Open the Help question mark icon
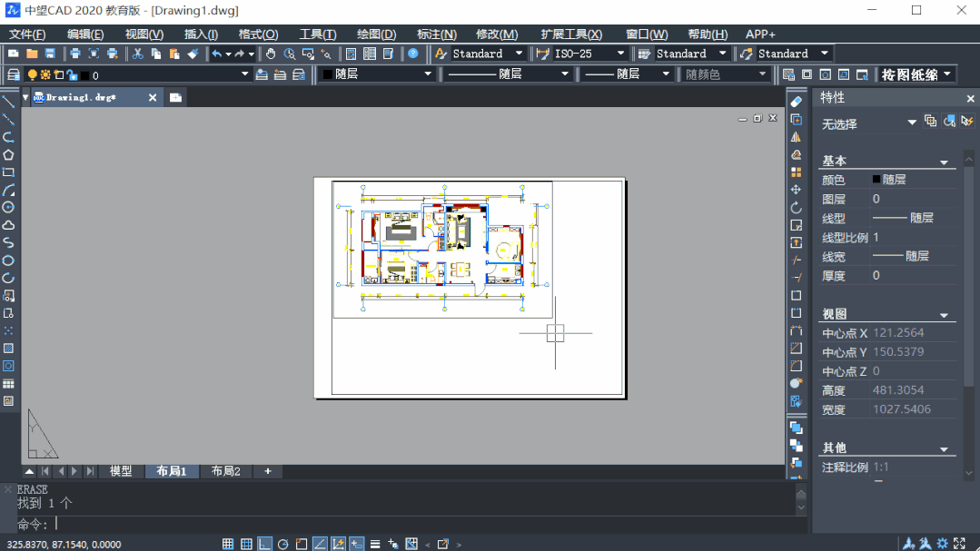 413,54
